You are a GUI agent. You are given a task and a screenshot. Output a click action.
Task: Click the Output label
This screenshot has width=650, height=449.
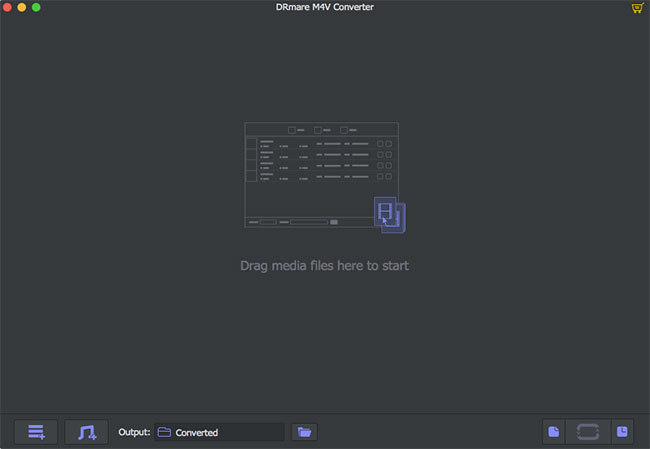tap(134, 432)
